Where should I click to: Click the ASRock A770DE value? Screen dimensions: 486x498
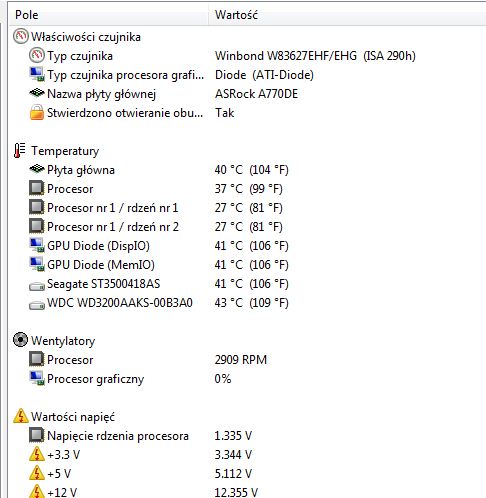coord(256,94)
